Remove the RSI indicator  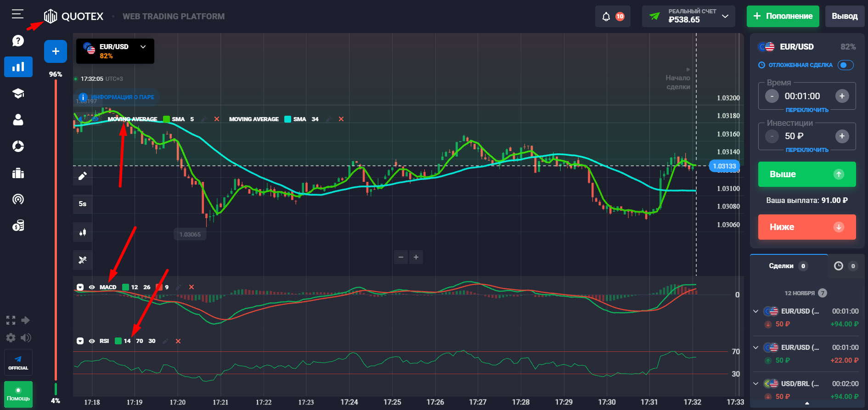[x=178, y=341]
